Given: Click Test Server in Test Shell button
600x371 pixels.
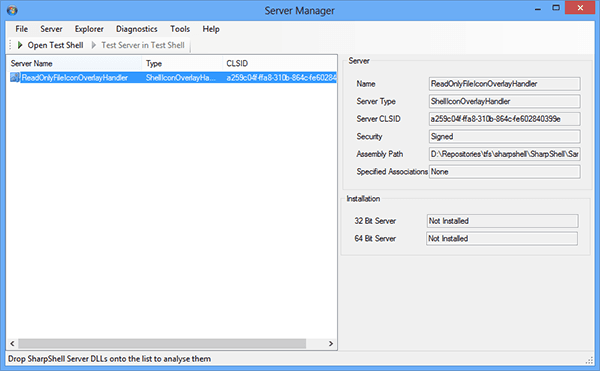Looking at the screenshot, I should (x=138, y=45).
